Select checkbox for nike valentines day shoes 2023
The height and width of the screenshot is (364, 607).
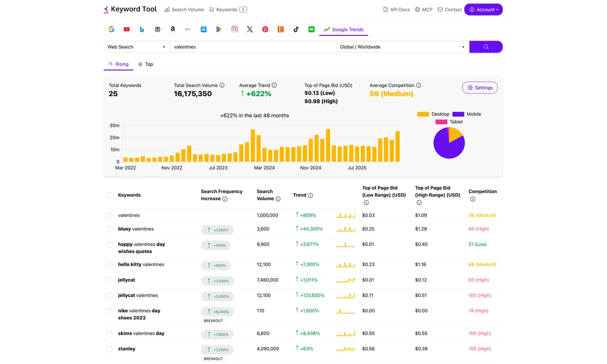point(109,311)
